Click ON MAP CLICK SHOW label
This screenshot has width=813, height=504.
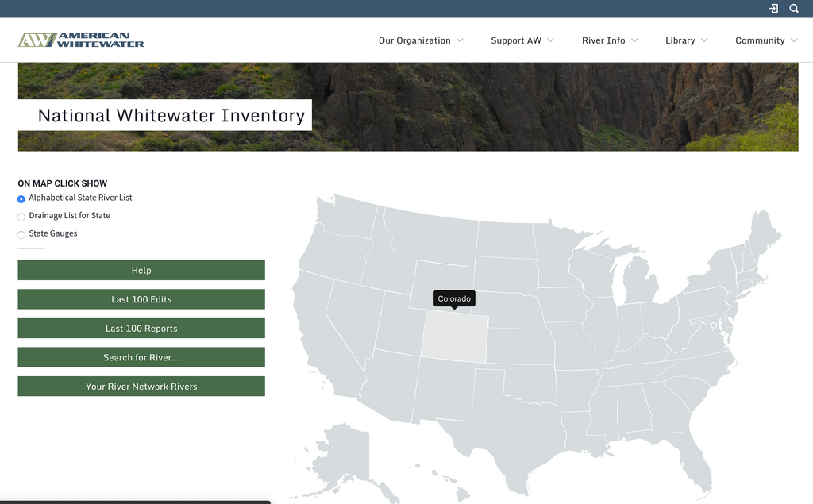tap(62, 183)
